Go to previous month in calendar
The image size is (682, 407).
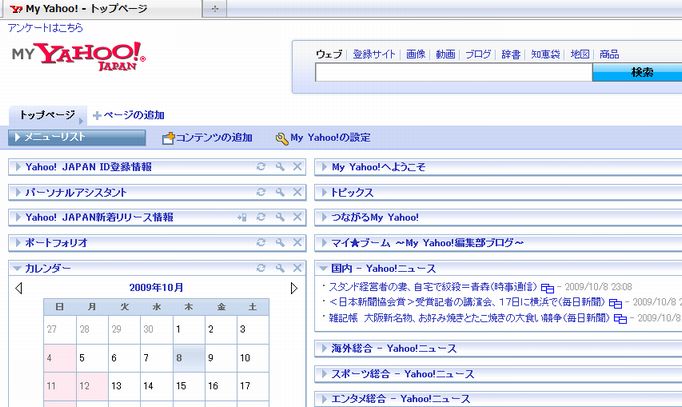19,288
